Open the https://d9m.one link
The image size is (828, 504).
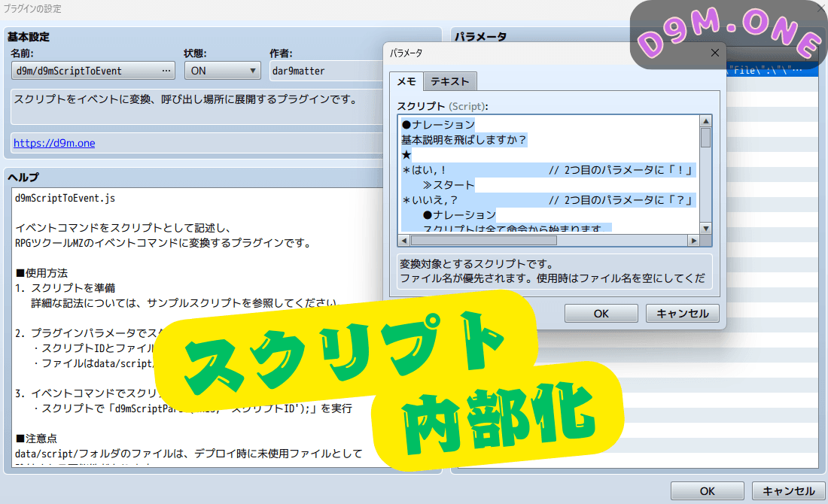tap(54, 143)
